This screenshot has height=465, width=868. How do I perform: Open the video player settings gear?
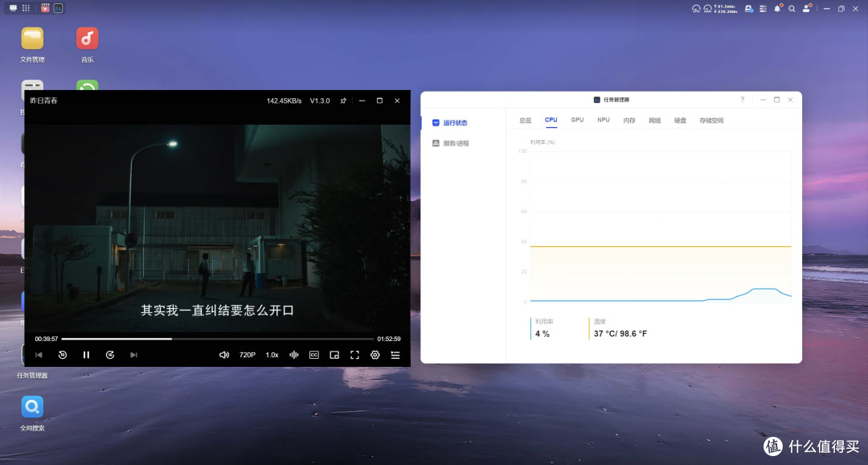click(375, 355)
